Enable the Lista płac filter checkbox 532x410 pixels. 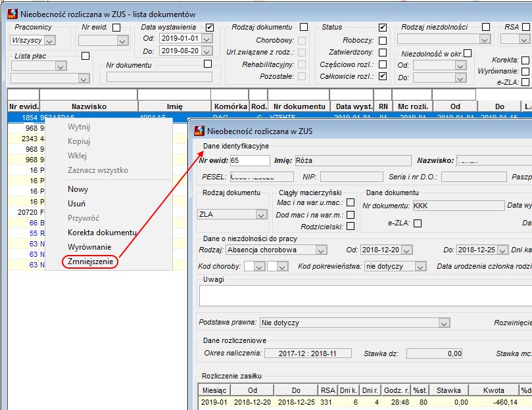(x=85, y=56)
